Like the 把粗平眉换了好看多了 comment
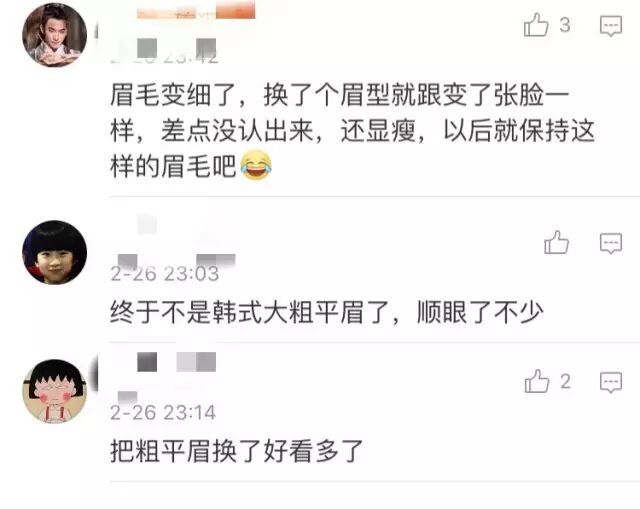Screen dimensions: 640x509 coord(537,381)
